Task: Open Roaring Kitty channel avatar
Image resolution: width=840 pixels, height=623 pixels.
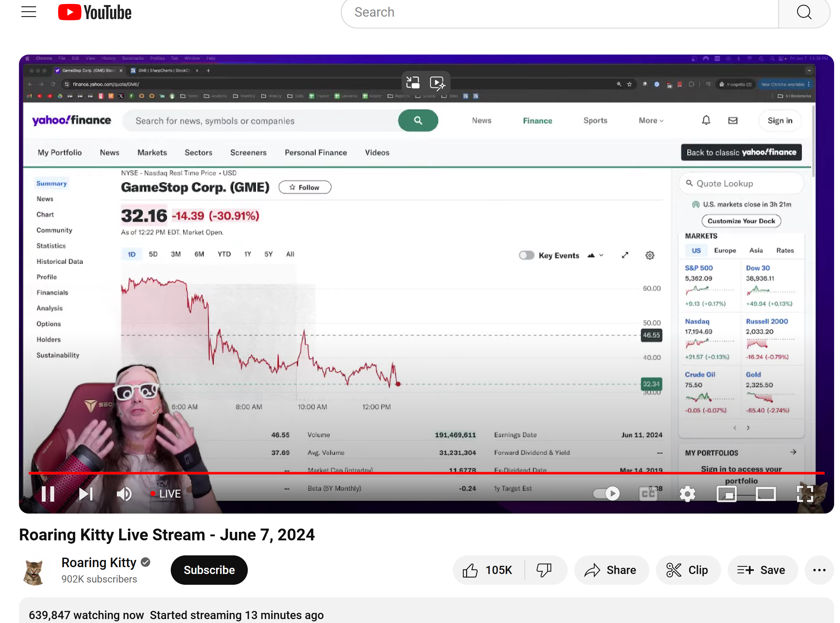Action: pos(34,571)
